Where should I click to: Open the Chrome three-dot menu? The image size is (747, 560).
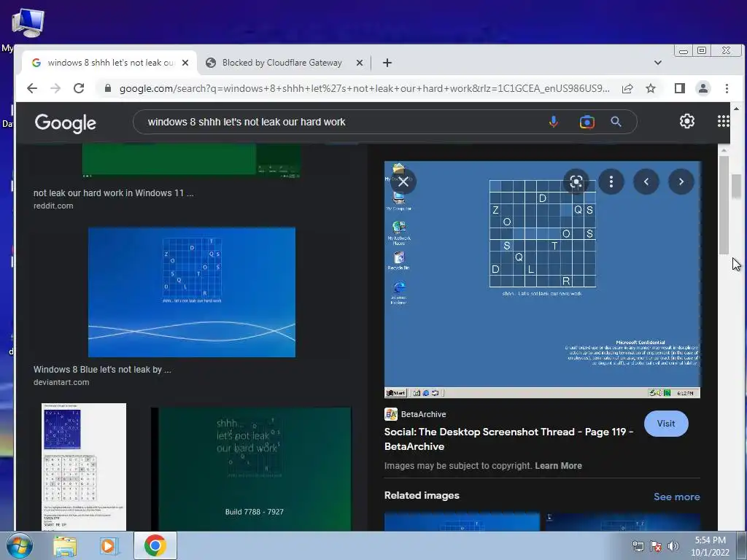pyautogui.click(x=727, y=88)
